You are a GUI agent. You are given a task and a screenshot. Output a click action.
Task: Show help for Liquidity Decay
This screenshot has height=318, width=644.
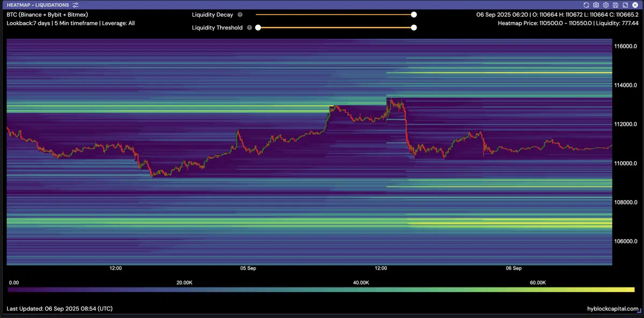[240, 15]
